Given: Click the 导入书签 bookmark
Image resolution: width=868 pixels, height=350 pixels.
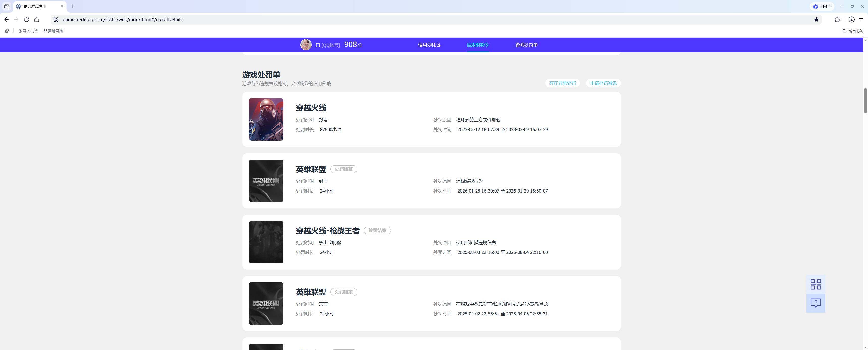Looking at the screenshot, I should click(28, 31).
